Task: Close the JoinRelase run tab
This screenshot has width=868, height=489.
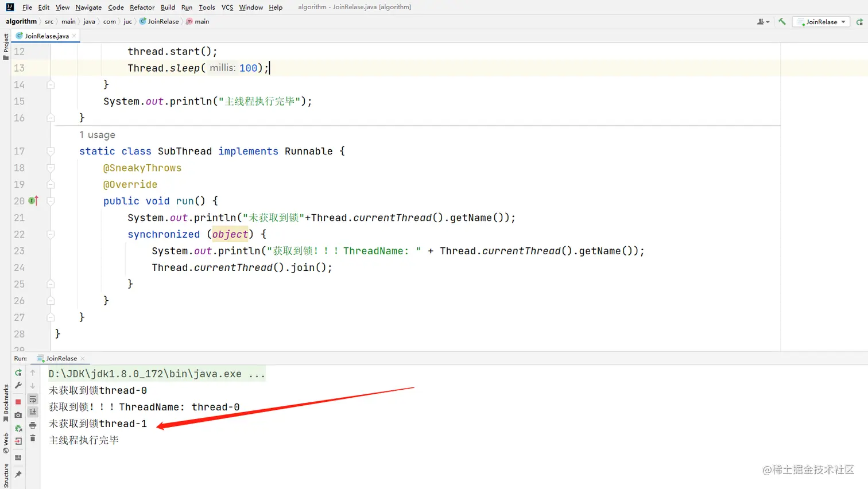Action: [83, 358]
